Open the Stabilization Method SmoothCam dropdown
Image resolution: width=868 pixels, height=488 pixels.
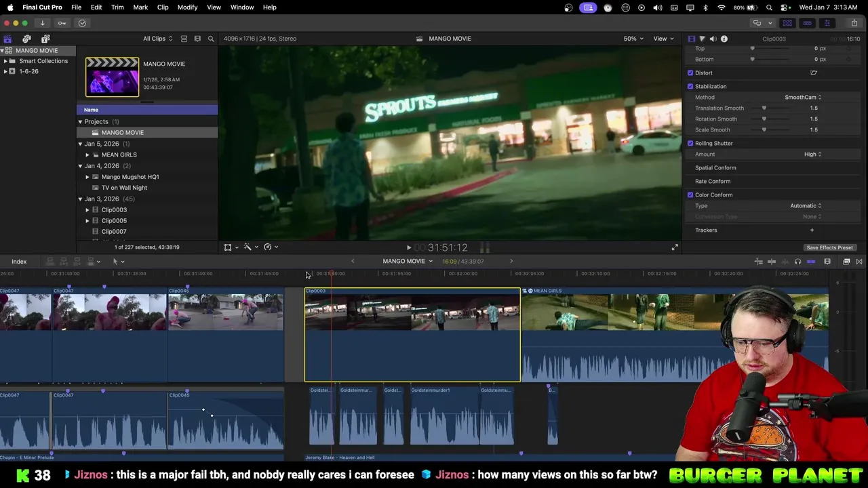click(x=803, y=98)
